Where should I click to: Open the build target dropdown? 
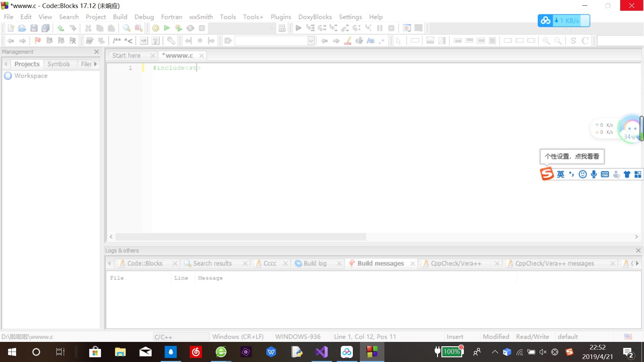point(241,28)
